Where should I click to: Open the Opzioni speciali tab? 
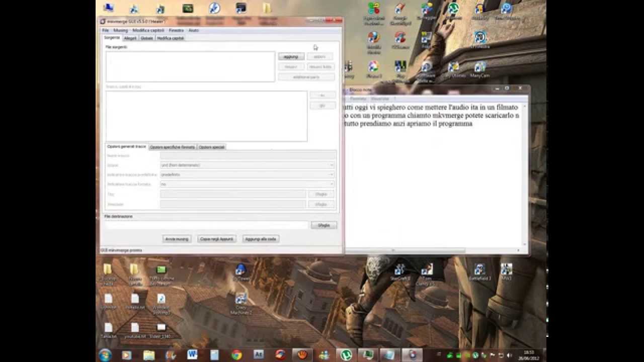point(212,147)
